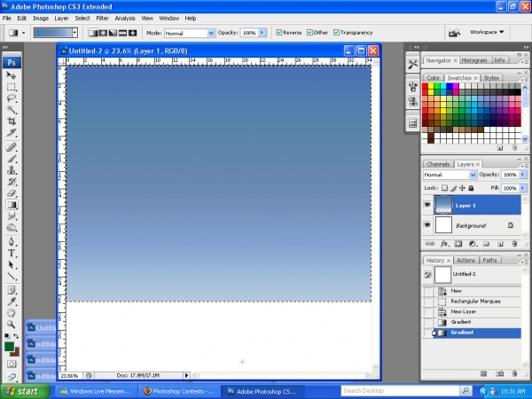The width and height of the screenshot is (532, 399).
Task: Open the Analysis menu
Action: 125,19
